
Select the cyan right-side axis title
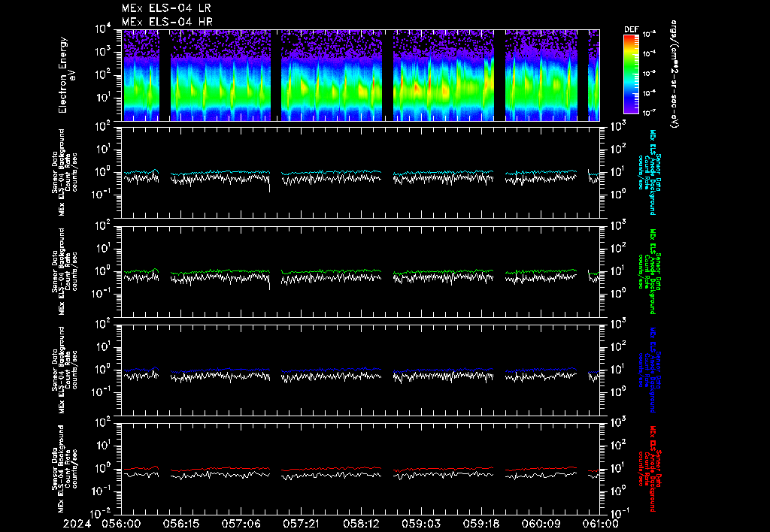point(649,172)
